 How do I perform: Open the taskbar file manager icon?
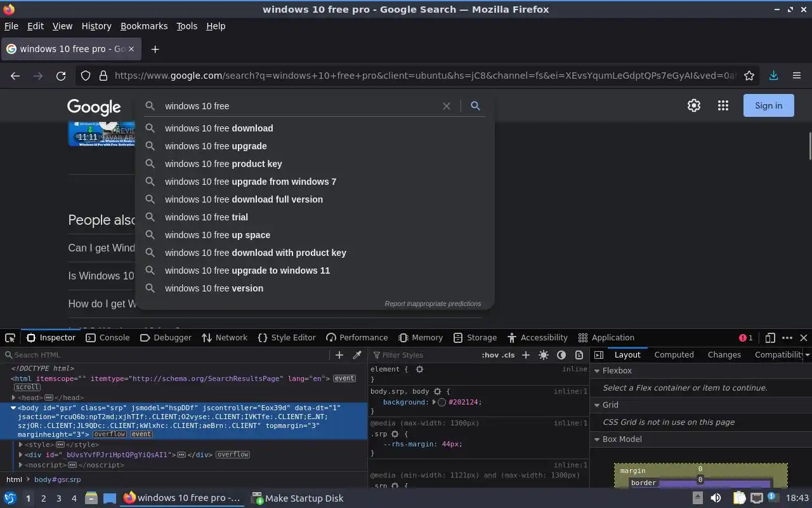pos(91,498)
